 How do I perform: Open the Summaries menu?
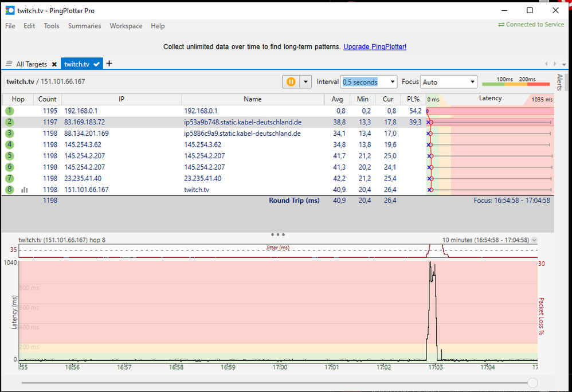pos(84,26)
